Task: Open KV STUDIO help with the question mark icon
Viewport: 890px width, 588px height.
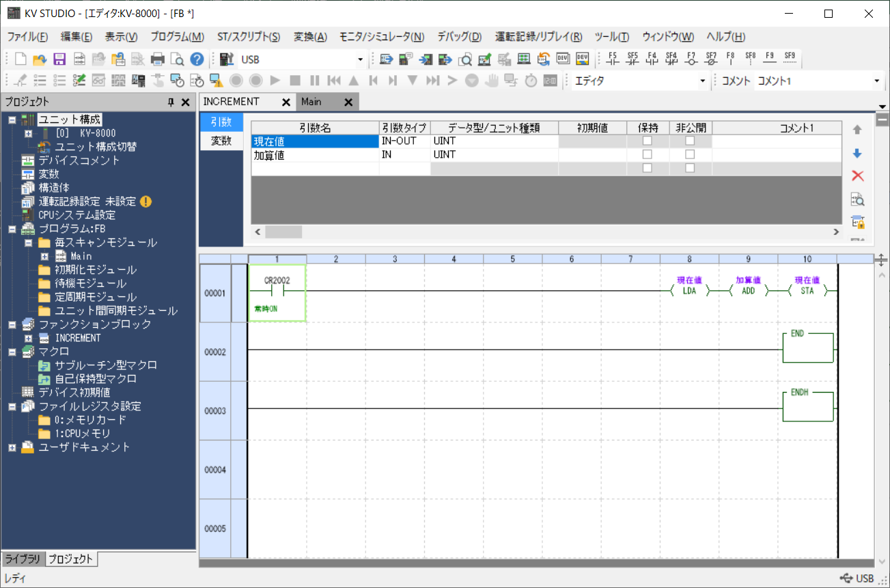Action: 196,59
